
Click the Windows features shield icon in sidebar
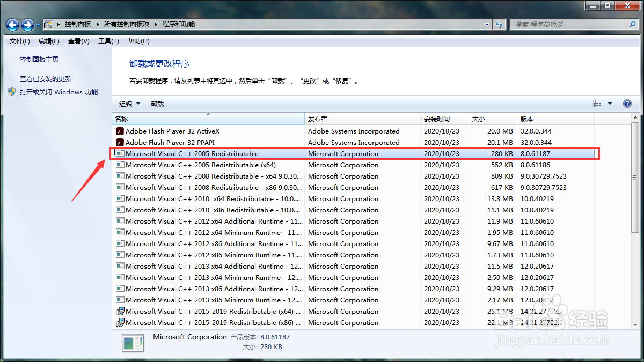coord(11,91)
